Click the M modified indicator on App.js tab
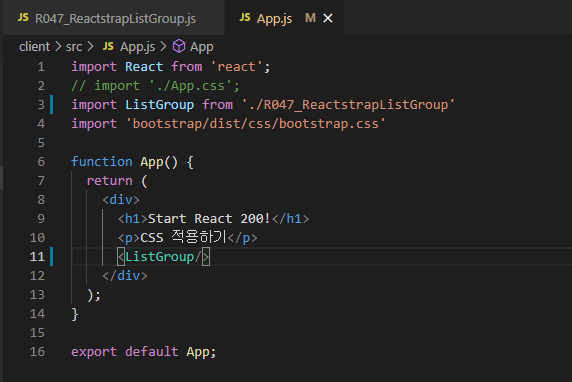This screenshot has width=572, height=382. tap(310, 18)
